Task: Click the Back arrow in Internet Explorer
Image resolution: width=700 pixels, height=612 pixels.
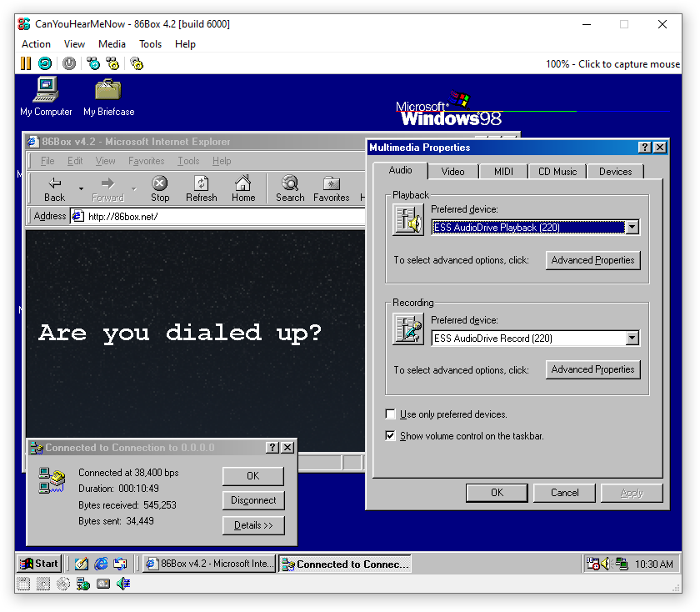Action: tap(54, 188)
